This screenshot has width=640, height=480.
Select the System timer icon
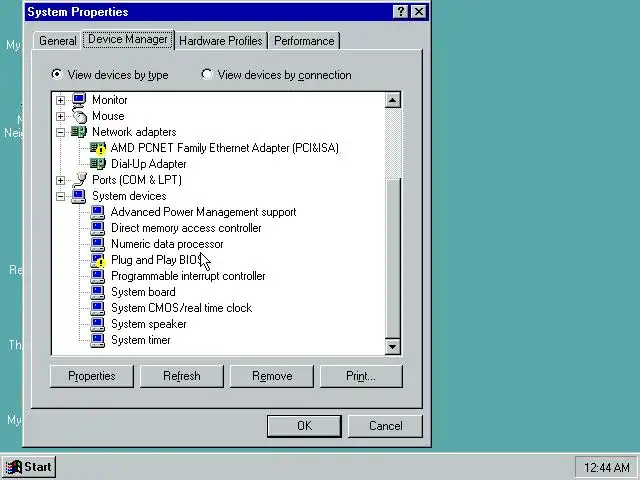coord(98,340)
